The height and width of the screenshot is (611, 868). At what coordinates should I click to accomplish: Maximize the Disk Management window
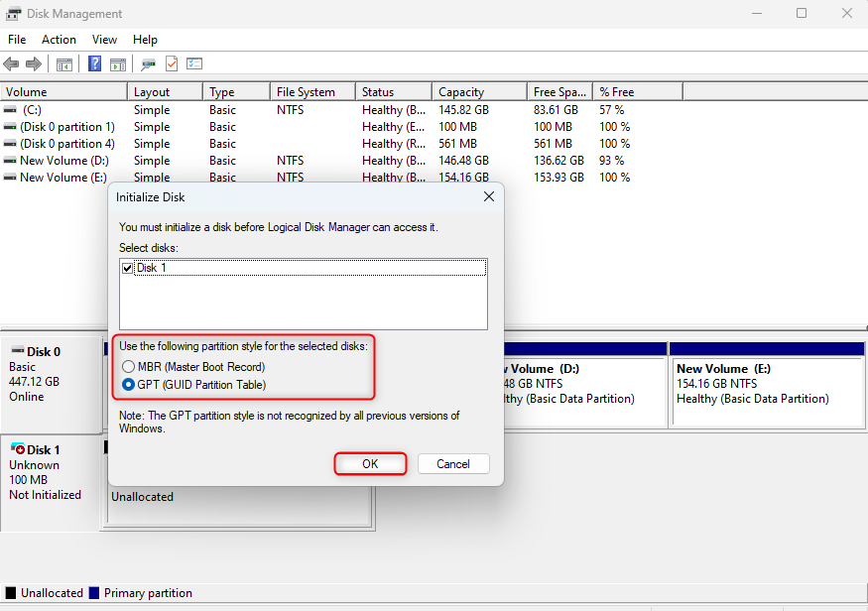click(802, 13)
